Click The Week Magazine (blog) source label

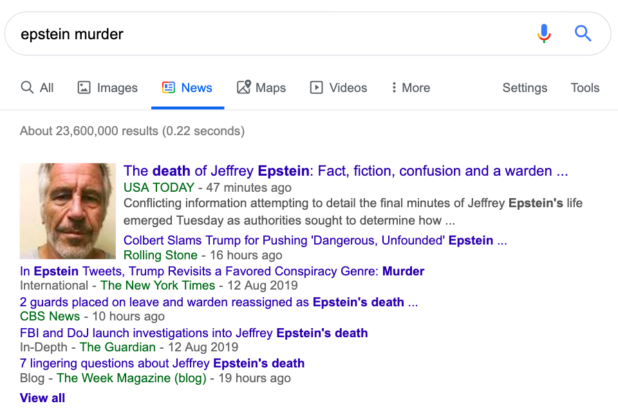(132, 378)
